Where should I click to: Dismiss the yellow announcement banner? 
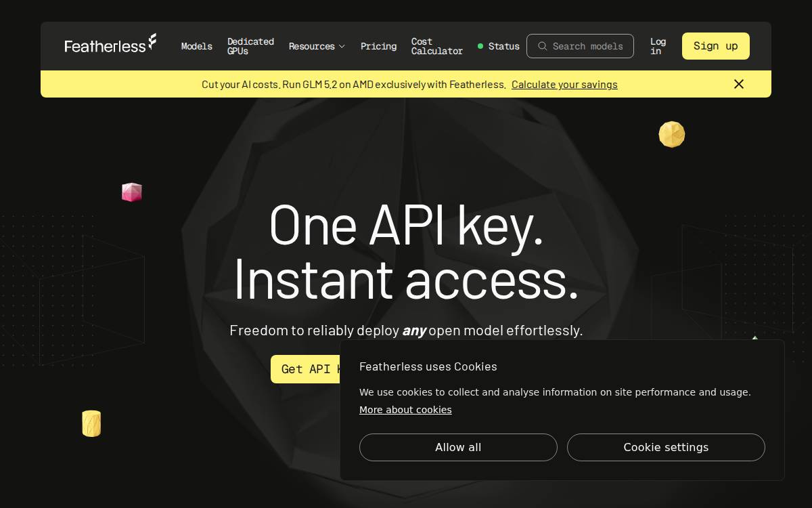(739, 84)
